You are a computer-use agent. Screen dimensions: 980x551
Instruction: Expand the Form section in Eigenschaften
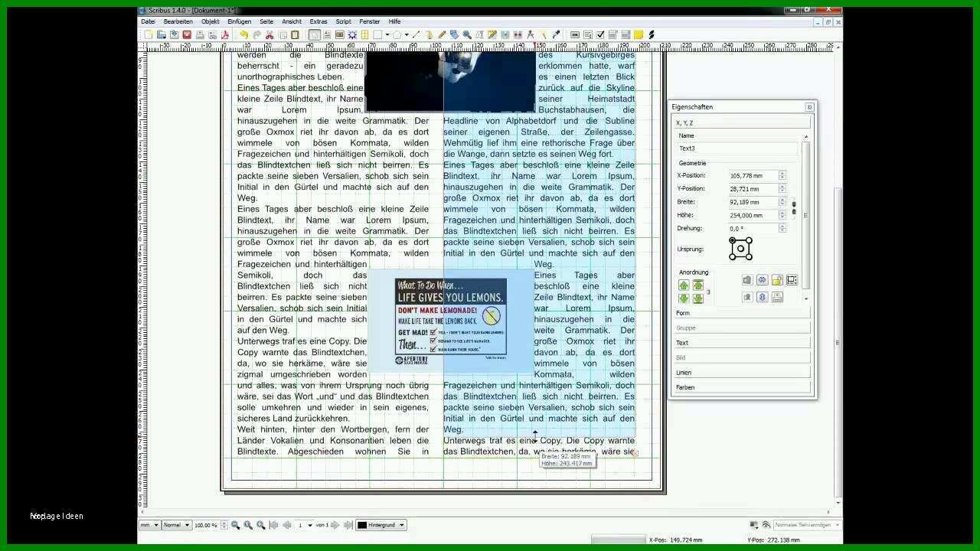click(x=741, y=313)
